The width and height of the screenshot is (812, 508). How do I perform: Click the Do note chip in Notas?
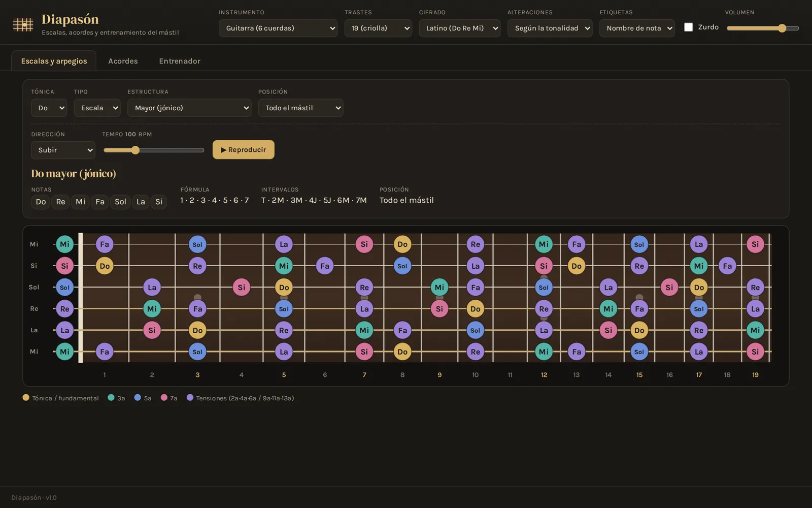(41, 202)
